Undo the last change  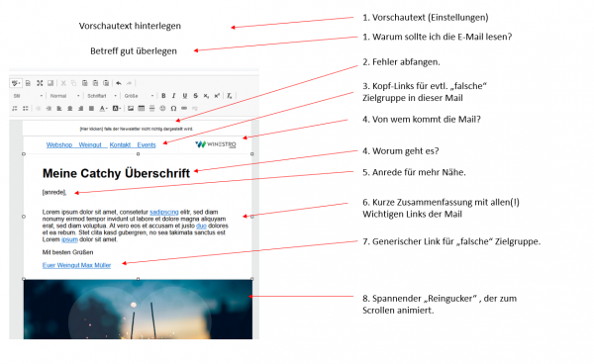pyautogui.click(x=119, y=83)
